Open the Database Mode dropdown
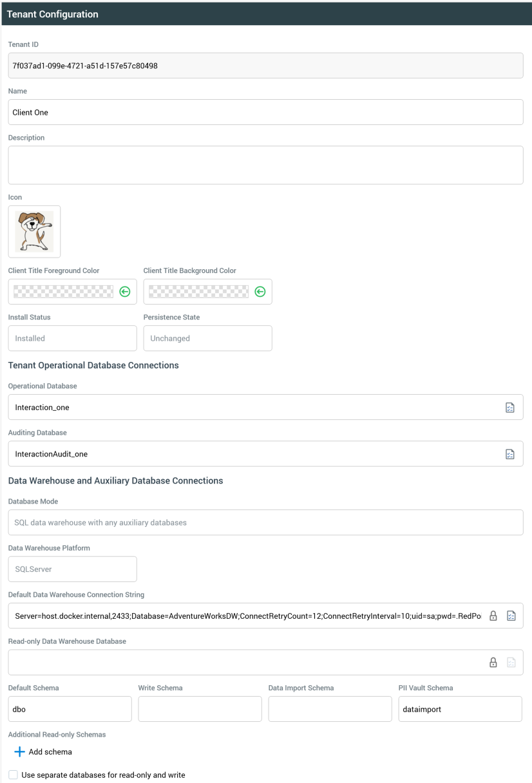 (265, 522)
